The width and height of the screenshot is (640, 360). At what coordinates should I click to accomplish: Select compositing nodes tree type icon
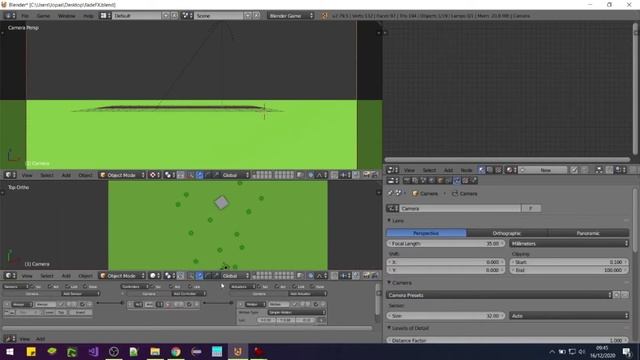490,170
